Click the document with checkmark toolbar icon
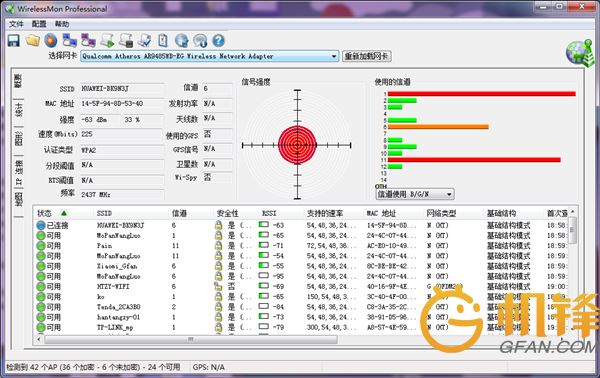Image resolution: width=600 pixels, height=378 pixels. pos(145,40)
